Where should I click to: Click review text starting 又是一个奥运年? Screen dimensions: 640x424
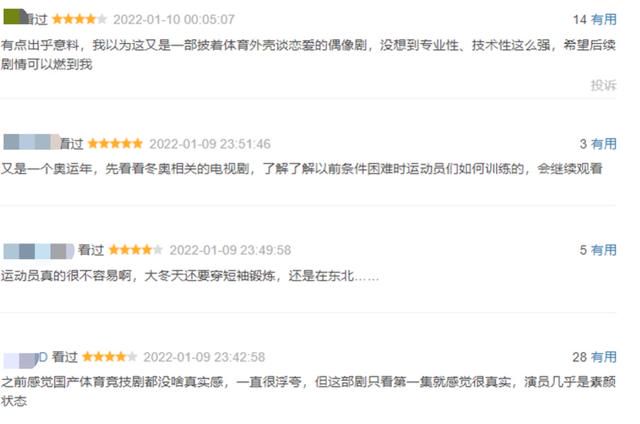(x=302, y=169)
